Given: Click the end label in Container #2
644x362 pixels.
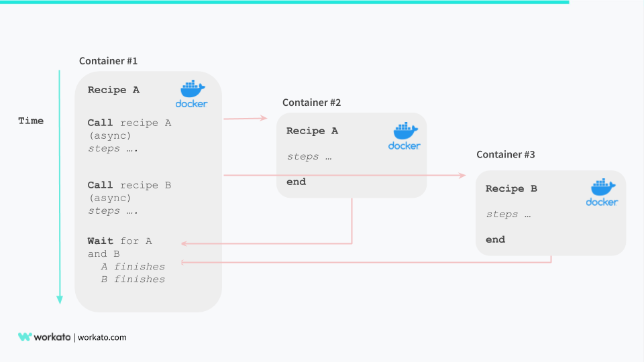Looking at the screenshot, I should tap(296, 182).
